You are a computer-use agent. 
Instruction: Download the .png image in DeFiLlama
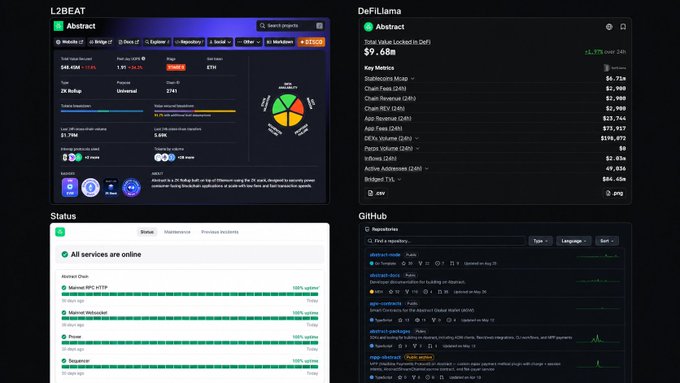[614, 193]
